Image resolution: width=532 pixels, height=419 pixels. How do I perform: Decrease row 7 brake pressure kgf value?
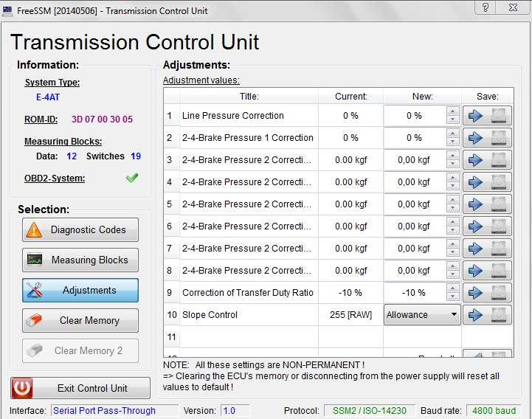[x=452, y=252]
